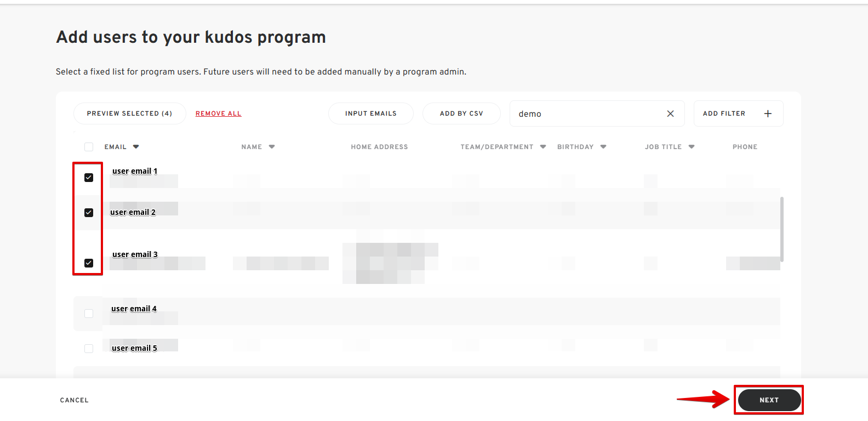This screenshot has width=868, height=421.
Task: Clear the demo search with X icon
Action: tap(670, 113)
